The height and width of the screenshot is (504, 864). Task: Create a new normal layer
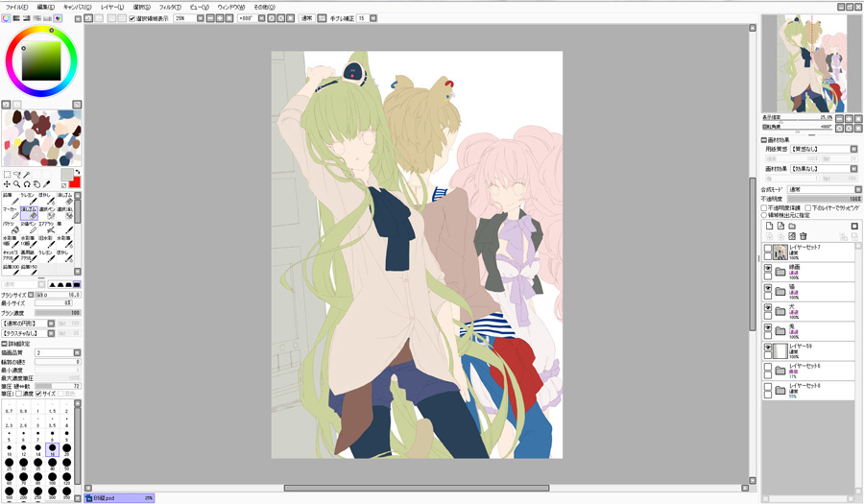(769, 226)
